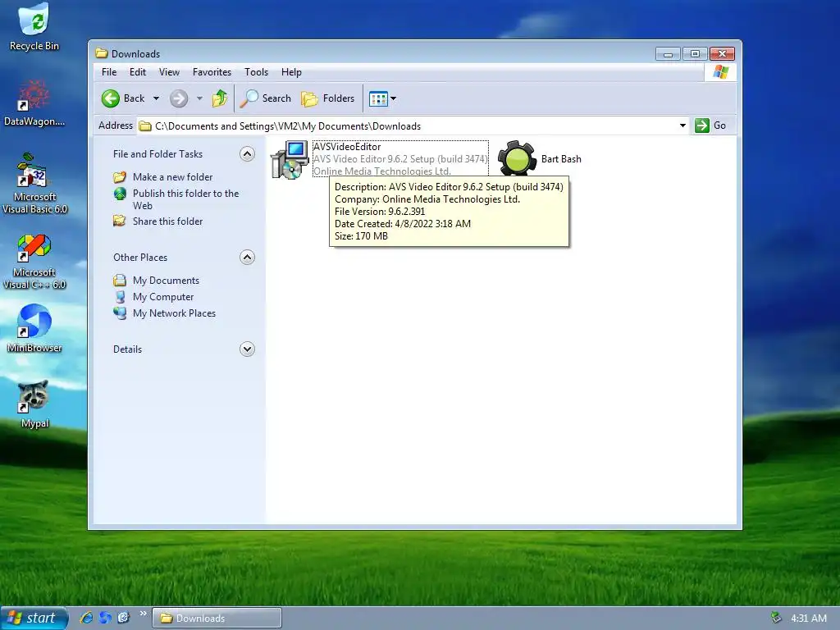Select the DataWagon desktop shortcut
Viewport: 840px width, 630px height.
[34, 103]
